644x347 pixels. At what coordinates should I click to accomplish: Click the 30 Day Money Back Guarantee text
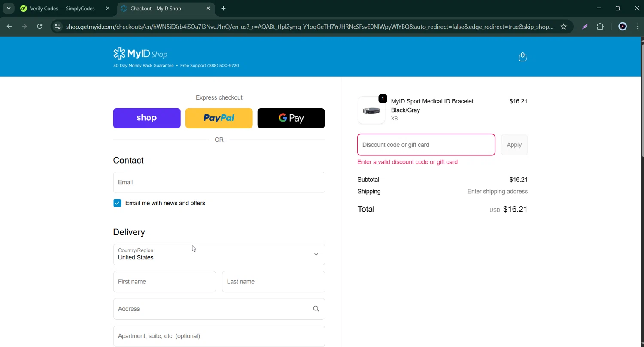pos(143,66)
